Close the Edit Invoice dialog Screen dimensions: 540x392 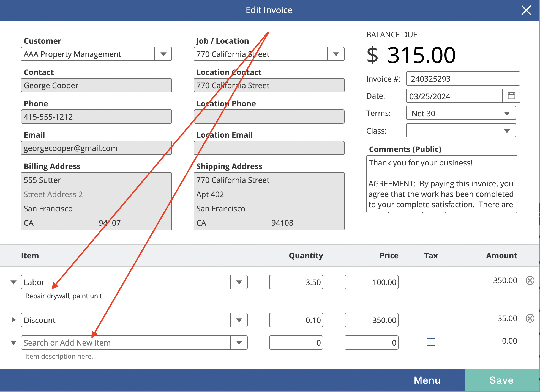(x=526, y=10)
